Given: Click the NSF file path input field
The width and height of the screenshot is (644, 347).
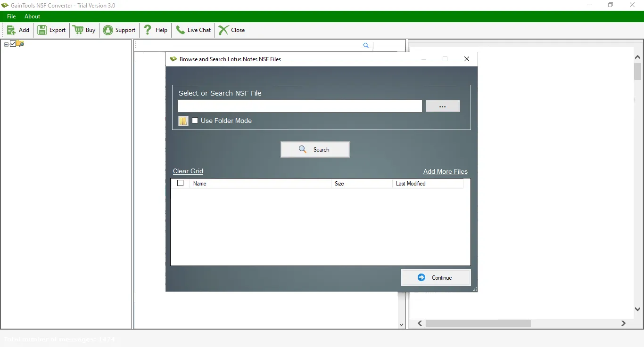Looking at the screenshot, I should pyautogui.click(x=300, y=106).
